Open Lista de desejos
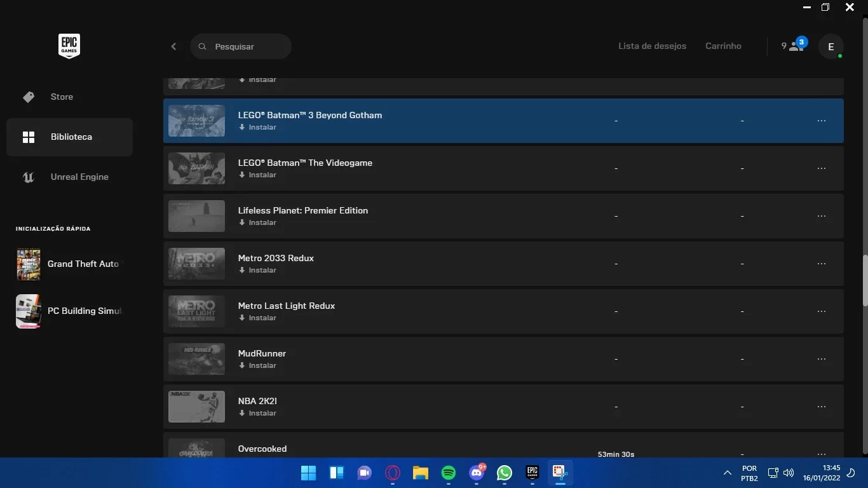 pos(652,46)
